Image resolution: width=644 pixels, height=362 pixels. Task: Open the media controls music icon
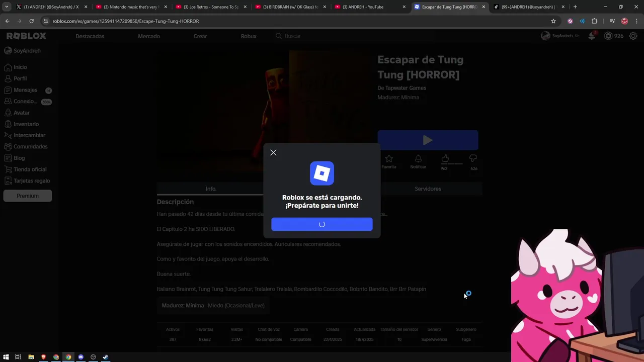(612, 21)
